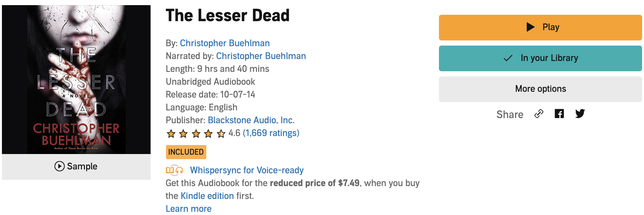Share the audiobook on Twitter
Viewport: 644px width, 215px height.
580,114
